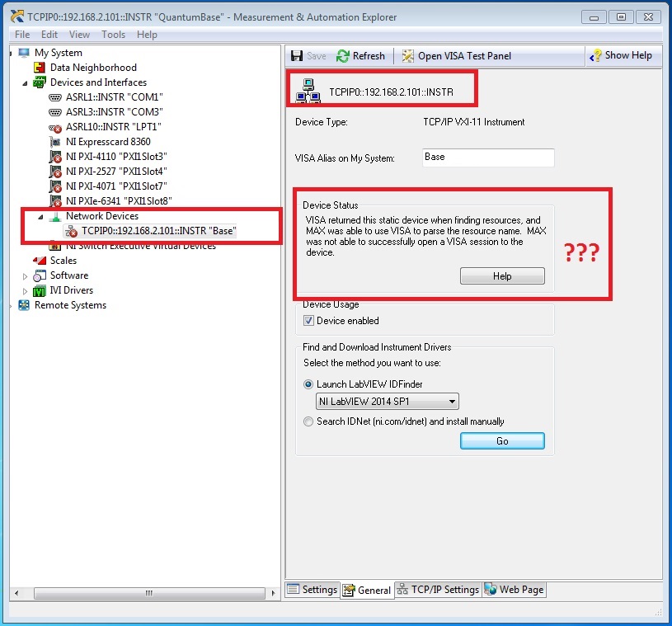This screenshot has height=626, width=672.
Task: Click the NI PXIe-6341 device icon
Action: pyautogui.click(x=55, y=201)
